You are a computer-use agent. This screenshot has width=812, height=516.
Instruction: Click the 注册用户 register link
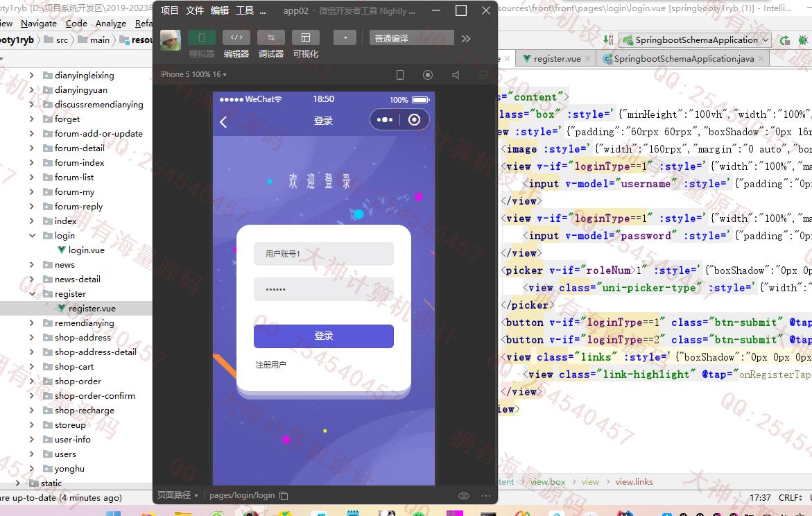coord(270,365)
